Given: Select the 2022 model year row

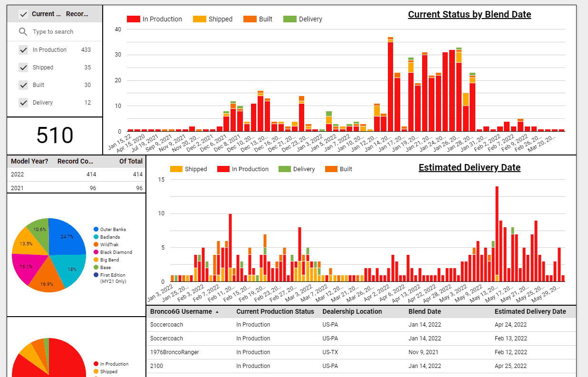Looking at the screenshot, I should (x=76, y=174).
